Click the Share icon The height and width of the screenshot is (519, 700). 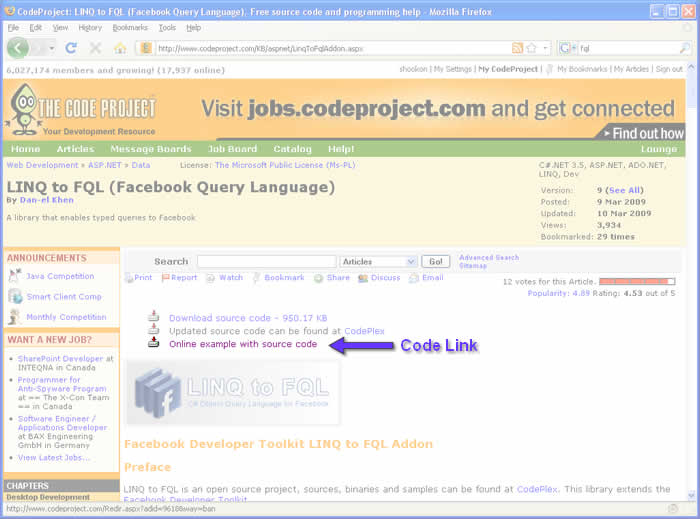coord(318,278)
